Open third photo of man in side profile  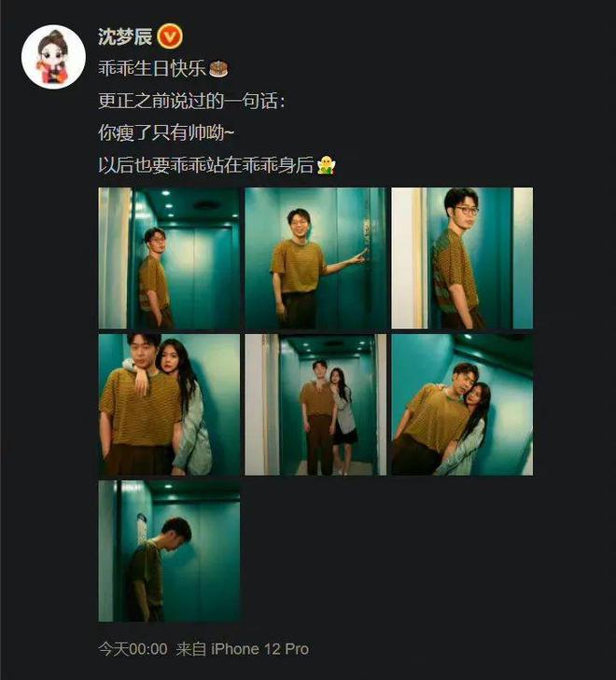tap(462, 258)
